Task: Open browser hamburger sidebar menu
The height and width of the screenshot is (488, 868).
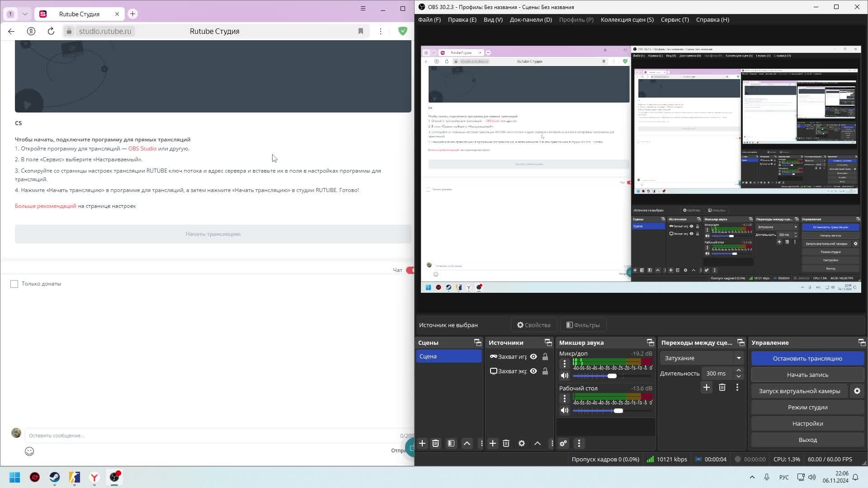Action: 363,9
